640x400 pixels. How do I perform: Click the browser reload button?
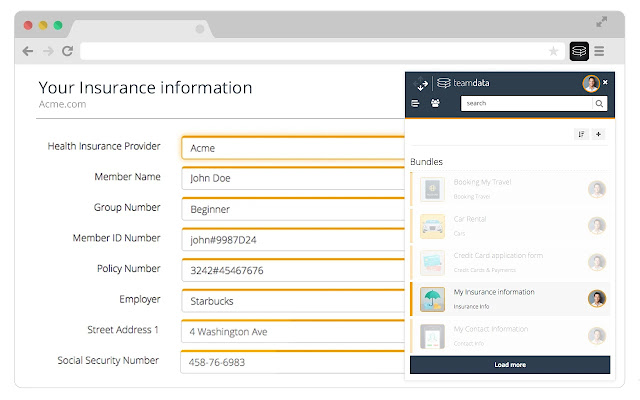pyautogui.click(x=68, y=50)
